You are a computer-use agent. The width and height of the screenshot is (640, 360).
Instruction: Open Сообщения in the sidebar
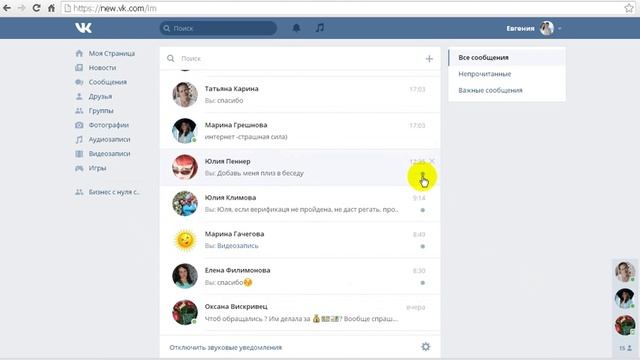[x=108, y=82]
